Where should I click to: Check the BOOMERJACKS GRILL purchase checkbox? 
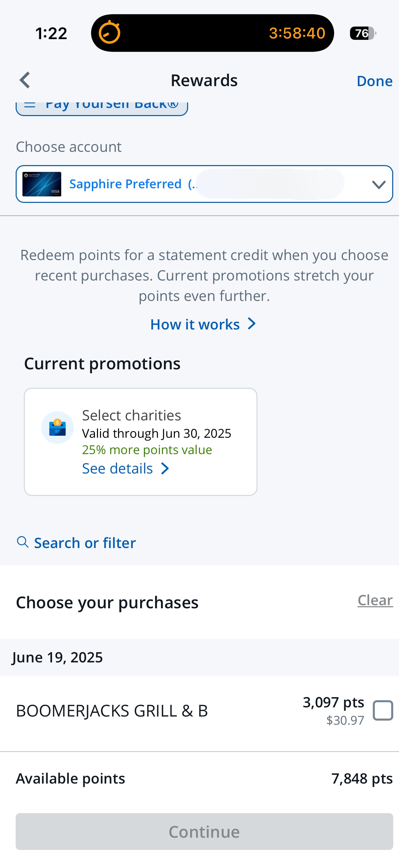[x=383, y=710]
